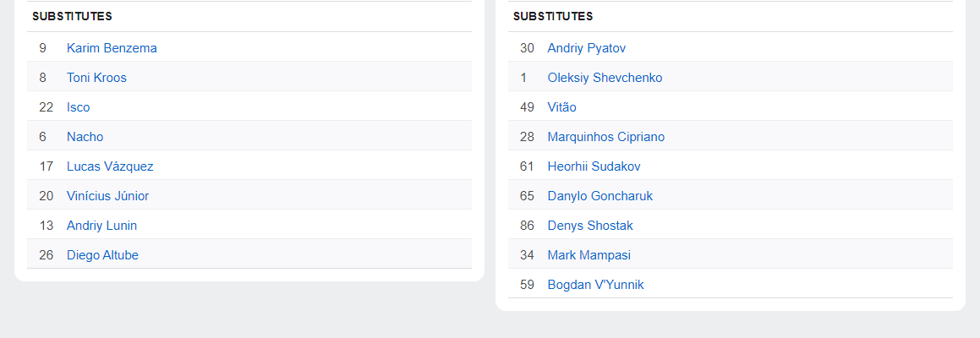Click the Vinícius Júnior link
This screenshot has height=338, width=980.
pos(107,196)
